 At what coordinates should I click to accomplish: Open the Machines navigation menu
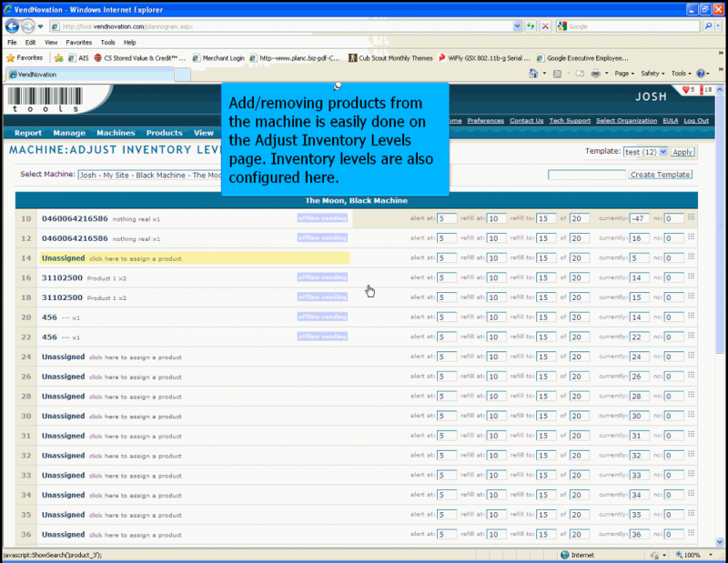click(116, 133)
